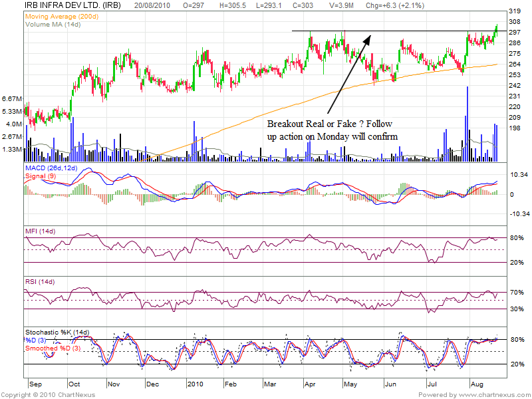Select the MFI (14d) panel label
Viewport: 532px width, 399px height.
point(41,230)
